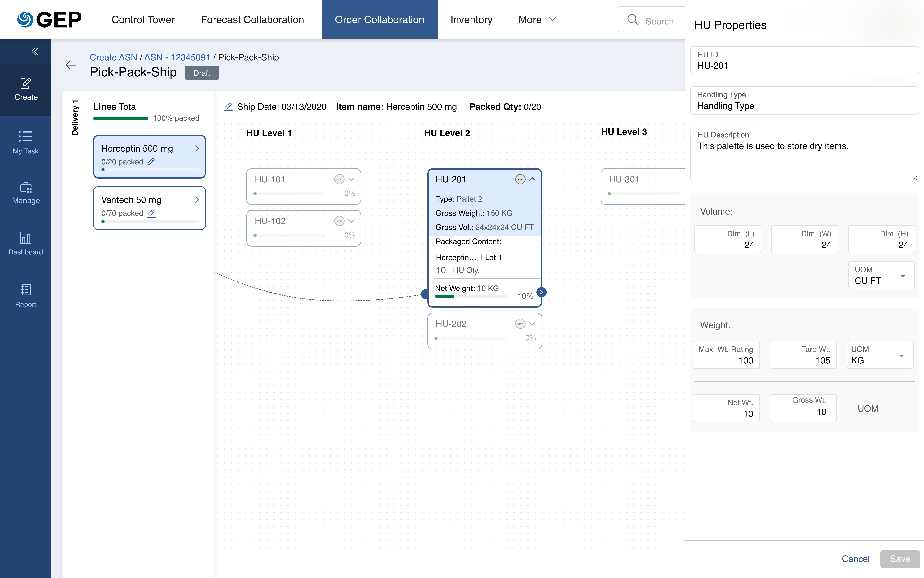Select Order Collaboration tab

tap(380, 19)
